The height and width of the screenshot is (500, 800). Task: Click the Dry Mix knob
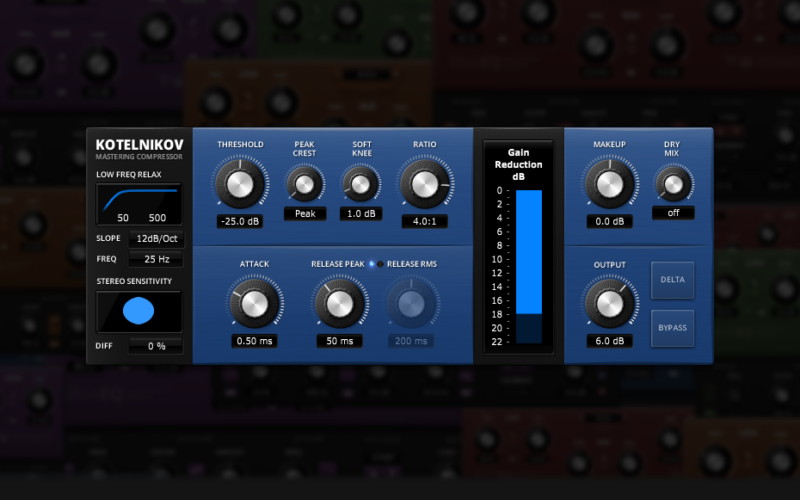pos(673,183)
